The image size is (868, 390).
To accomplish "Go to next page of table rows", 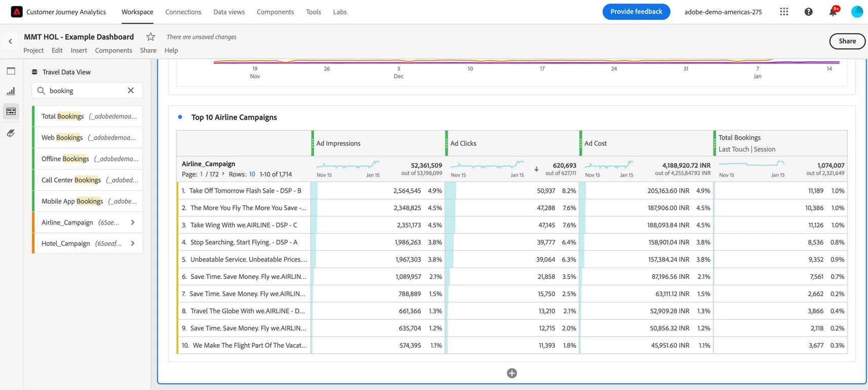I will 223,174.
